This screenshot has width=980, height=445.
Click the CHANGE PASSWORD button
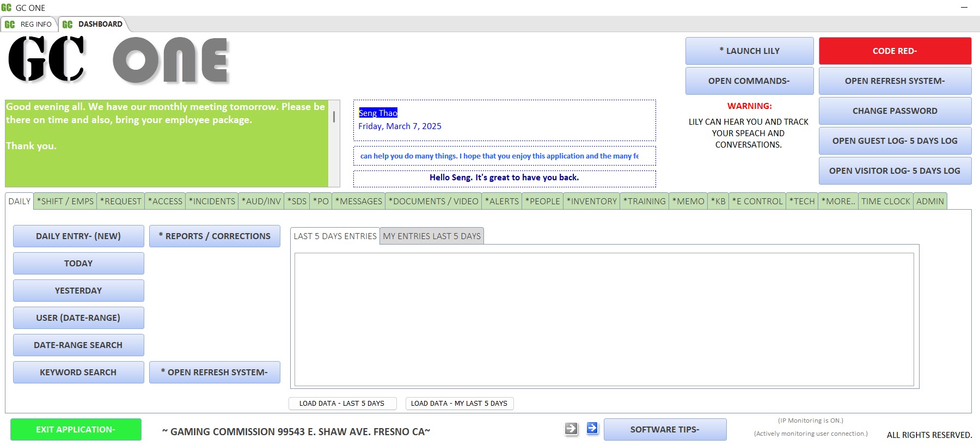coord(895,111)
